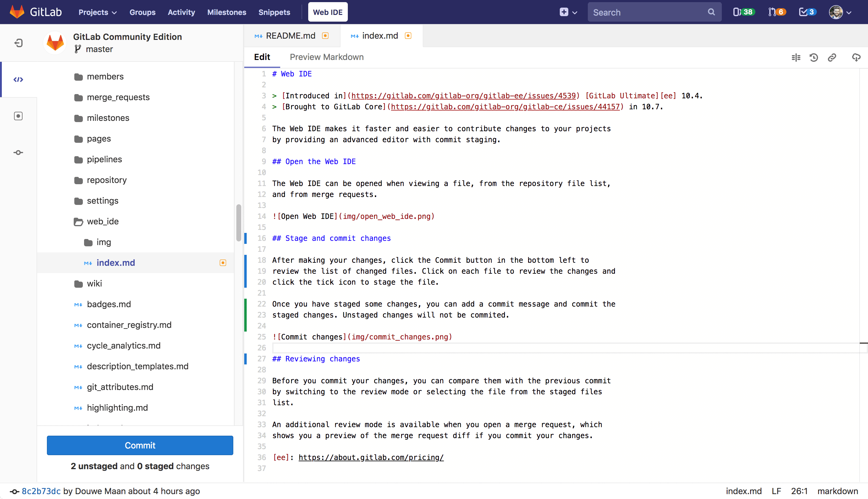Open the https://about.gitlab.com/pricing/ link
The height and width of the screenshot is (499, 868).
tap(371, 457)
